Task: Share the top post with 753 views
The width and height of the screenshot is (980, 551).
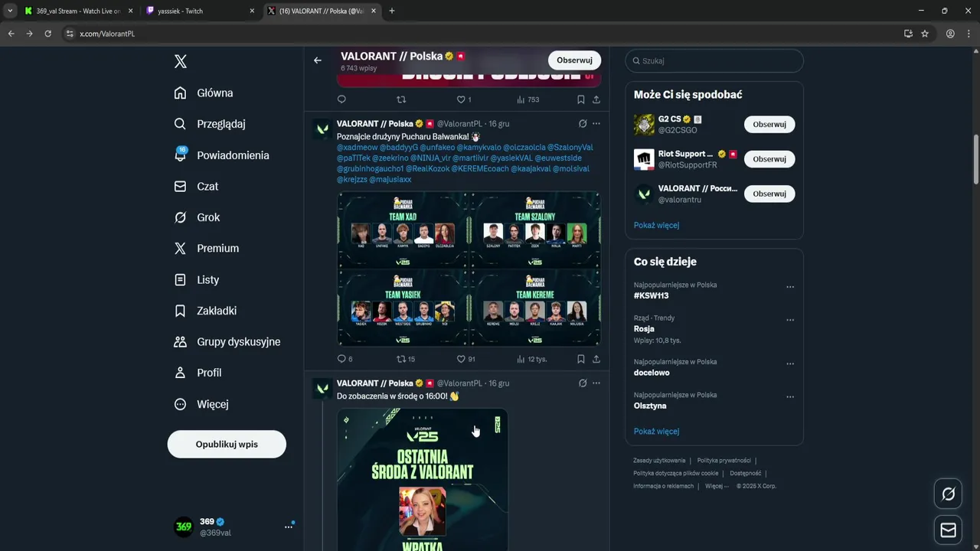Action: tap(596, 99)
